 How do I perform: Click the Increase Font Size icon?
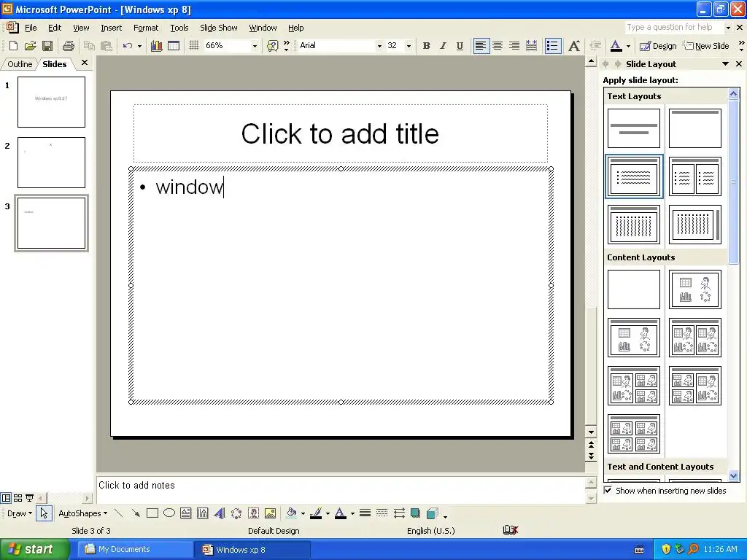coord(574,46)
